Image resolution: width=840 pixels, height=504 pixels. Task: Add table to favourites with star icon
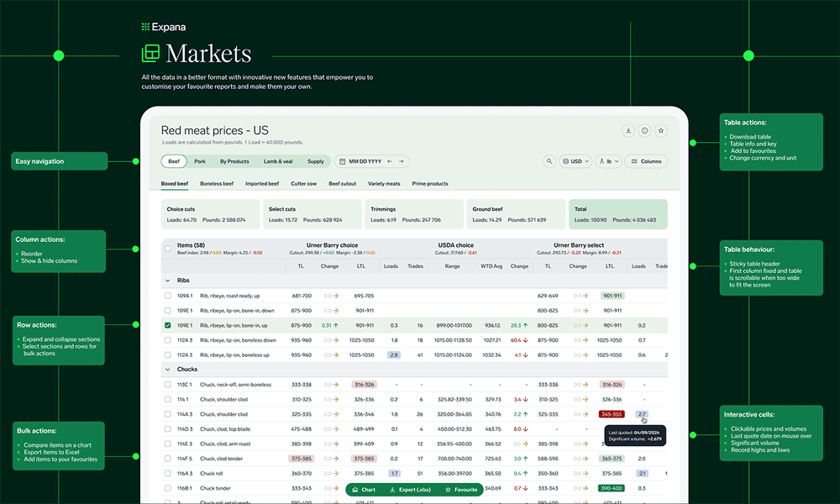click(x=661, y=130)
